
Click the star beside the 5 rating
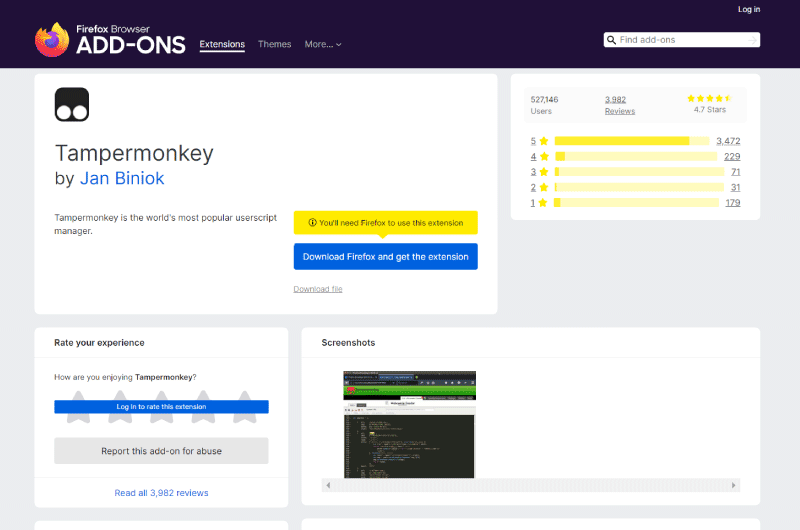(x=544, y=141)
